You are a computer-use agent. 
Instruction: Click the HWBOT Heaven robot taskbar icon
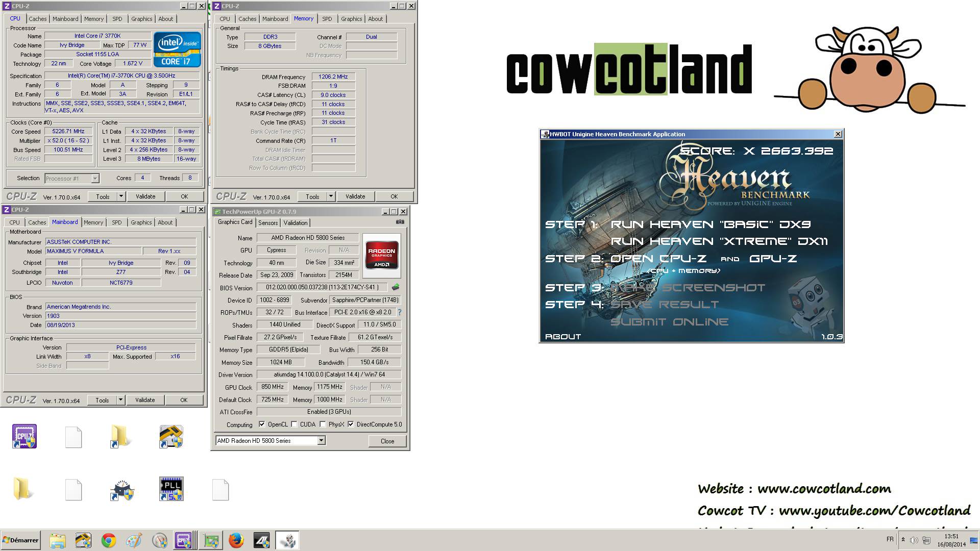[x=287, y=540]
